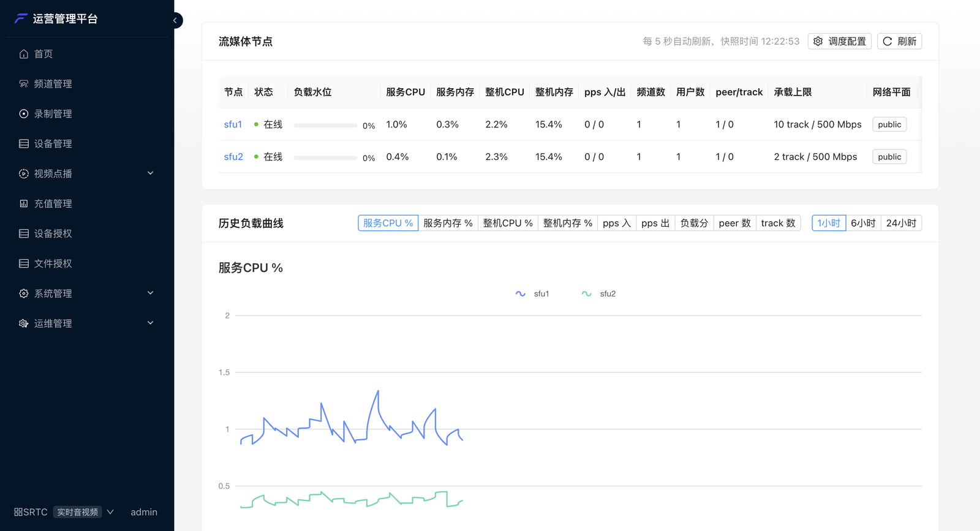The width and height of the screenshot is (980, 531).
Task: Open the sfu2 node link
Action: (x=233, y=157)
